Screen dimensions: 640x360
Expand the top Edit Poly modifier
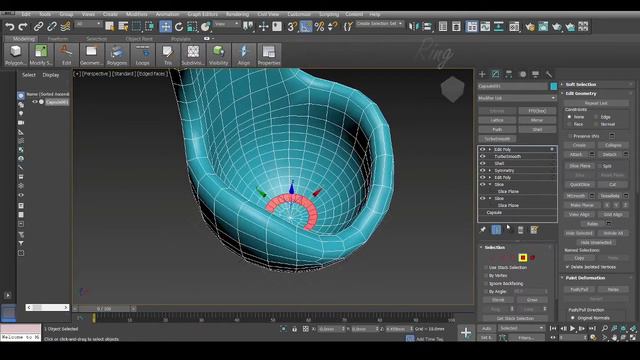(490, 149)
